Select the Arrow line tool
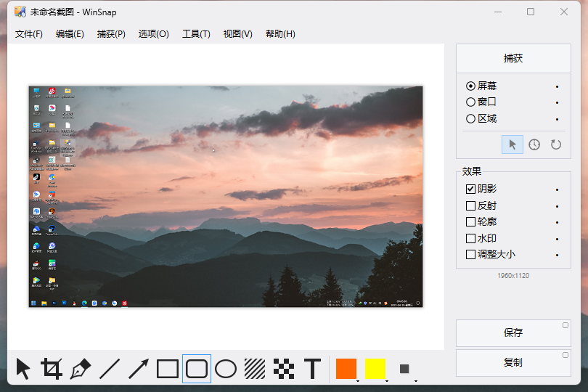Viewport: 588px width, 392px height. click(x=139, y=369)
